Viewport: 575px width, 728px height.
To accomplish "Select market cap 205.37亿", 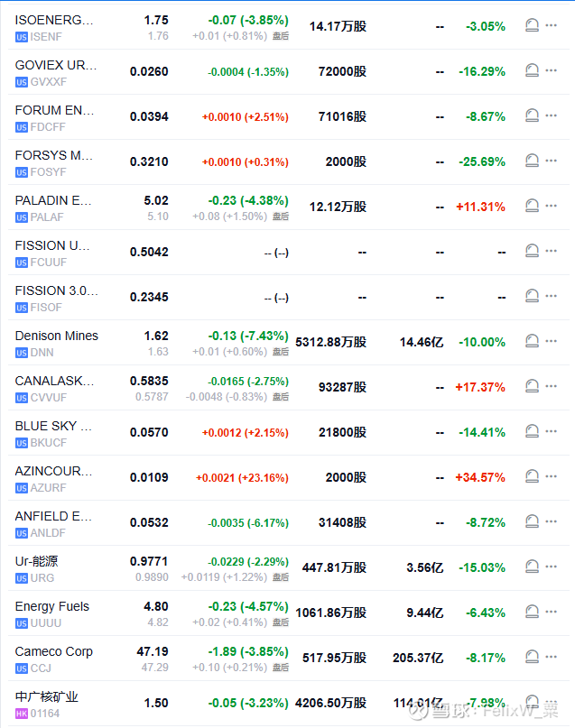I will click(418, 658).
